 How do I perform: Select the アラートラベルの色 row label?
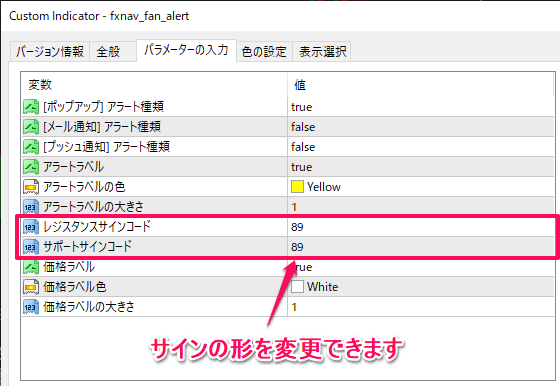click(84, 187)
